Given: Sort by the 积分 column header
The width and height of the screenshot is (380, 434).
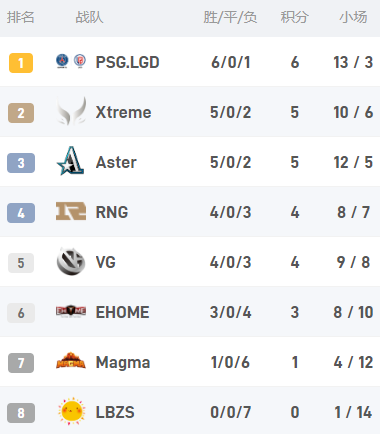Looking at the screenshot, I should [294, 17].
